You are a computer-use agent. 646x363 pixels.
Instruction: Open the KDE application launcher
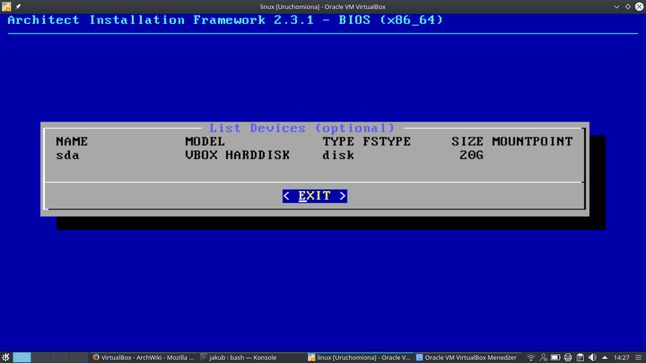point(5,357)
